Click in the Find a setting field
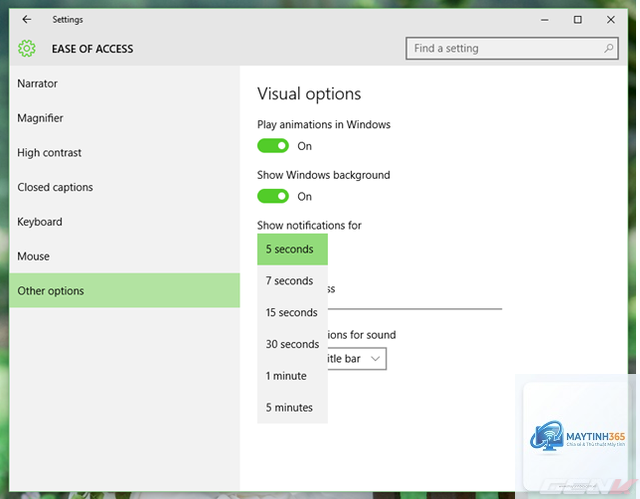The height and width of the screenshot is (499, 640). pyautogui.click(x=512, y=48)
